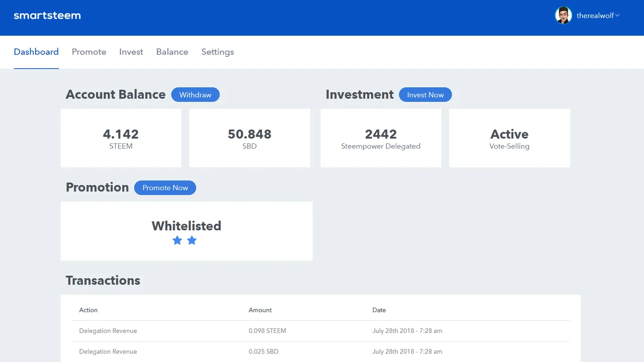Open the Balance tab
This screenshot has height=362, width=644.
[x=172, y=52]
